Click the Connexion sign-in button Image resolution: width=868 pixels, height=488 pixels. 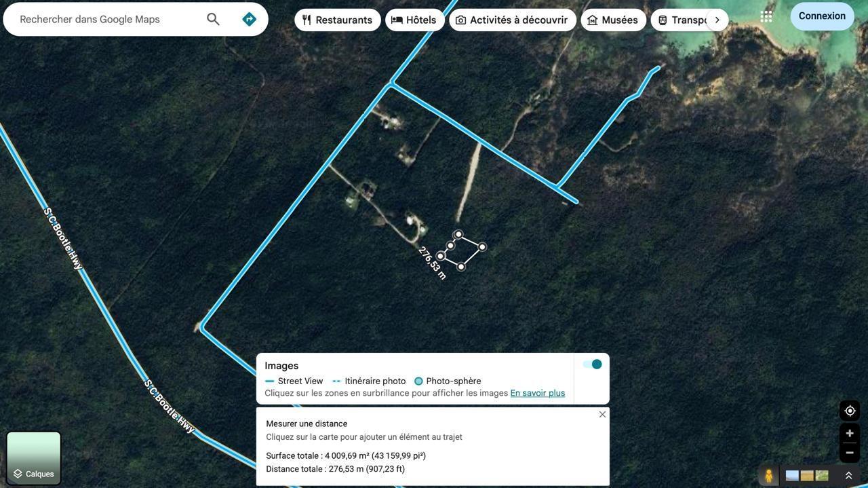point(822,16)
